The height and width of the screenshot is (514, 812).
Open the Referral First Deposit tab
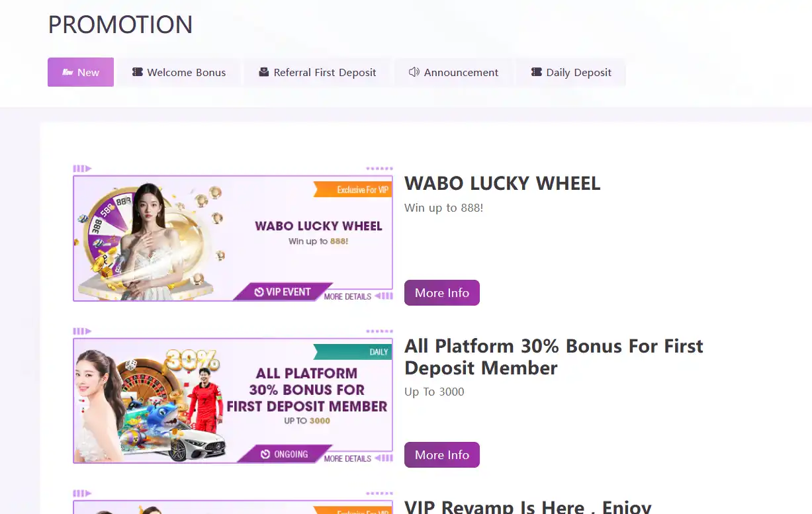coord(318,72)
